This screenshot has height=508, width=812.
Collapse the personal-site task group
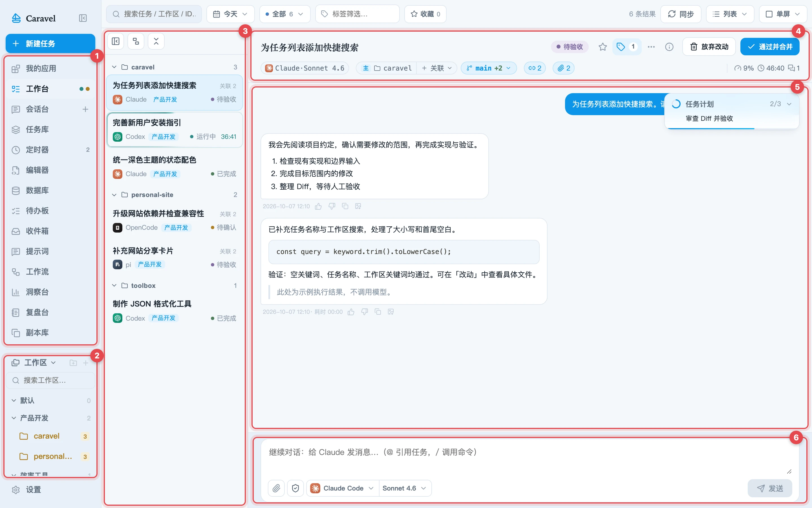114,195
